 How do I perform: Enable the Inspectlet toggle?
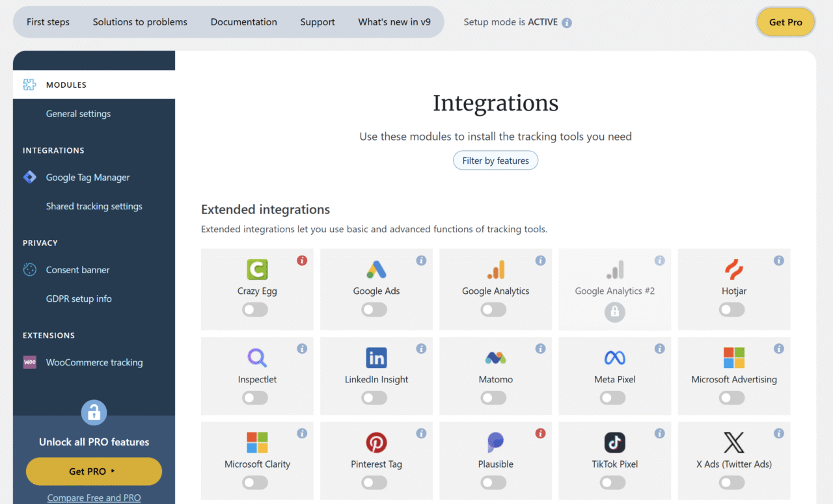[x=255, y=398]
